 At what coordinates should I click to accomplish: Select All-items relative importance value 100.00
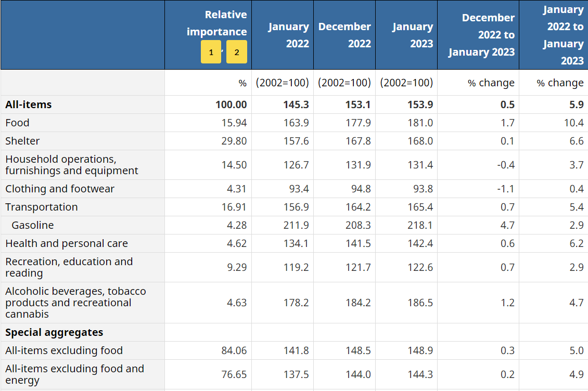tap(231, 105)
